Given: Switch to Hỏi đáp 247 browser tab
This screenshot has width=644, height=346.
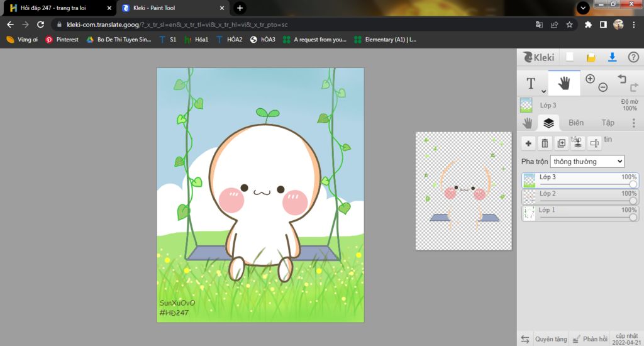Looking at the screenshot, I should 53,8.
